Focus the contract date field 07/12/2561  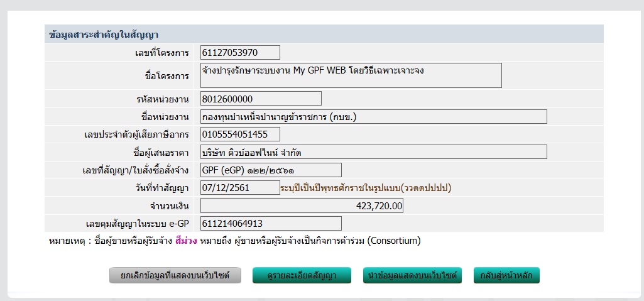coord(240,188)
